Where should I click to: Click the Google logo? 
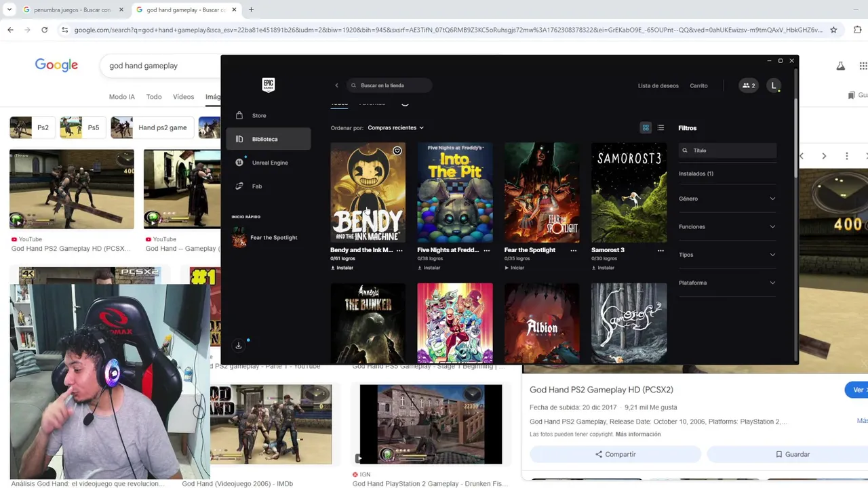click(56, 65)
